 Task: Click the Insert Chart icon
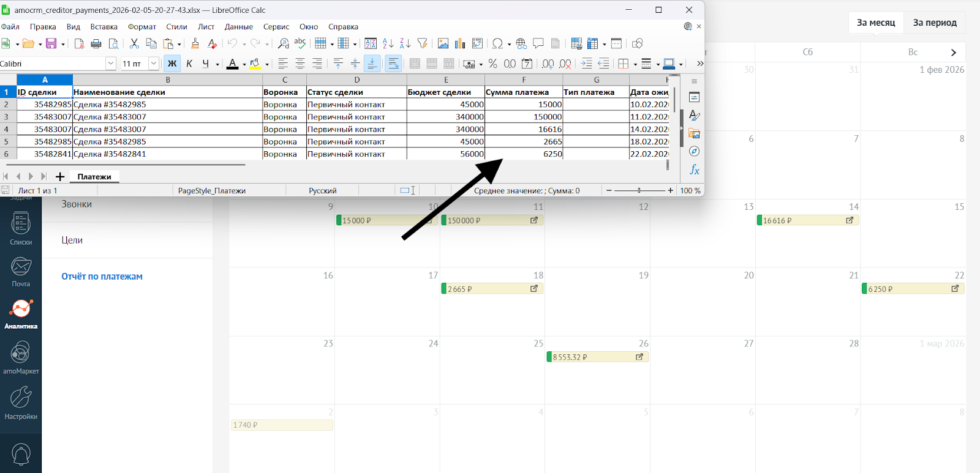[460, 43]
